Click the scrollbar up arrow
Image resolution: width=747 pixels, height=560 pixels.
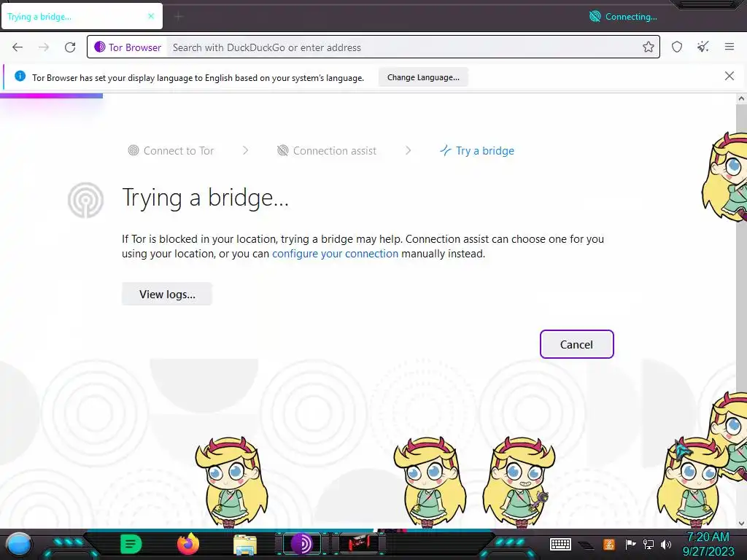(x=741, y=99)
